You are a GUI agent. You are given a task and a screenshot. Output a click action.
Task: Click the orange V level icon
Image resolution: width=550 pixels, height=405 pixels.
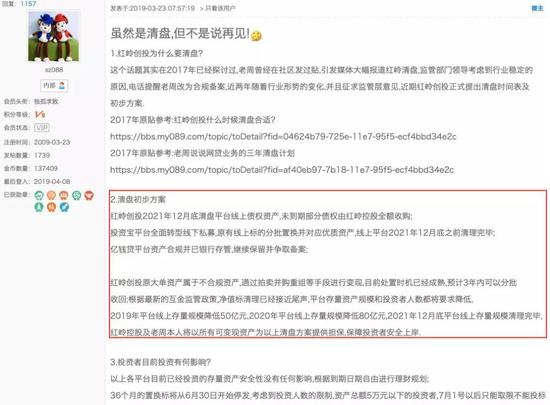click(40, 114)
